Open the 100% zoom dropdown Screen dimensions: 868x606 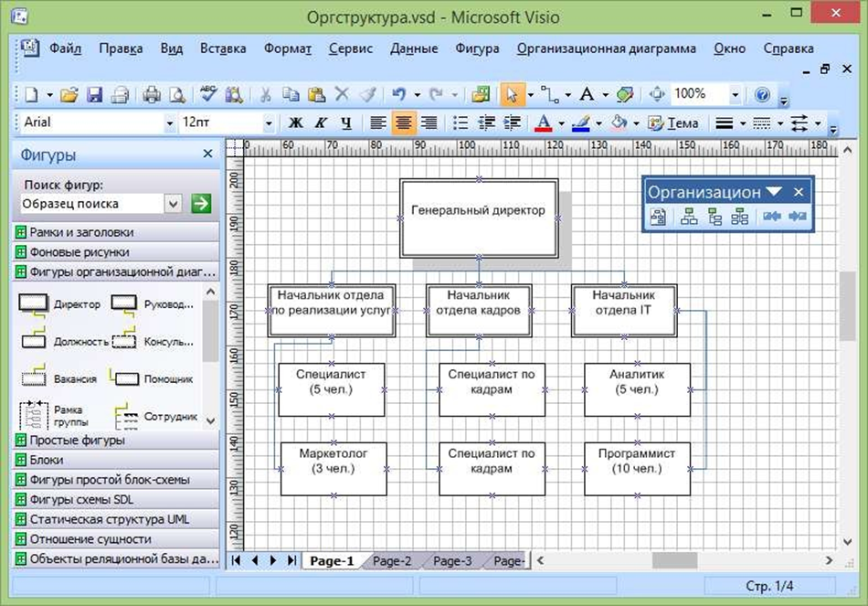(736, 95)
